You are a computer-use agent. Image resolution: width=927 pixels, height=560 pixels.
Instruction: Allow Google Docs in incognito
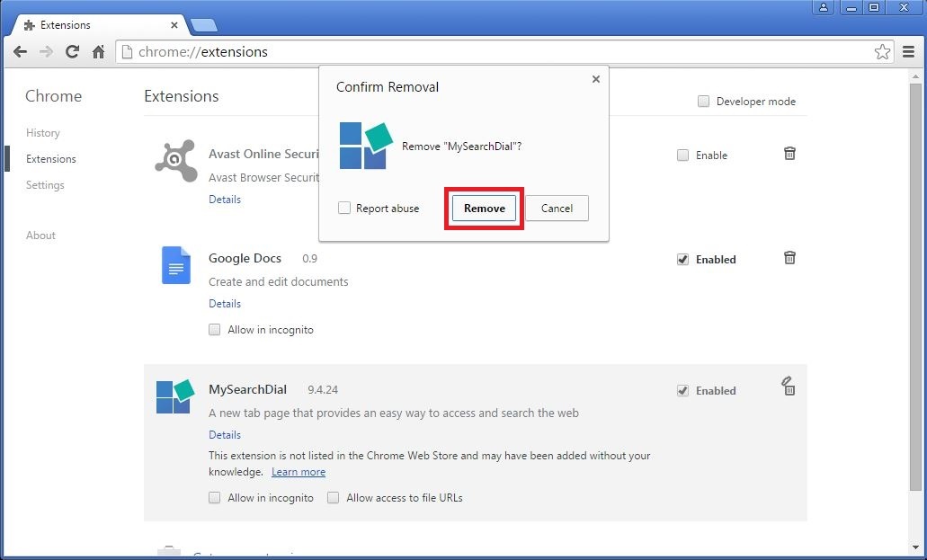click(215, 329)
